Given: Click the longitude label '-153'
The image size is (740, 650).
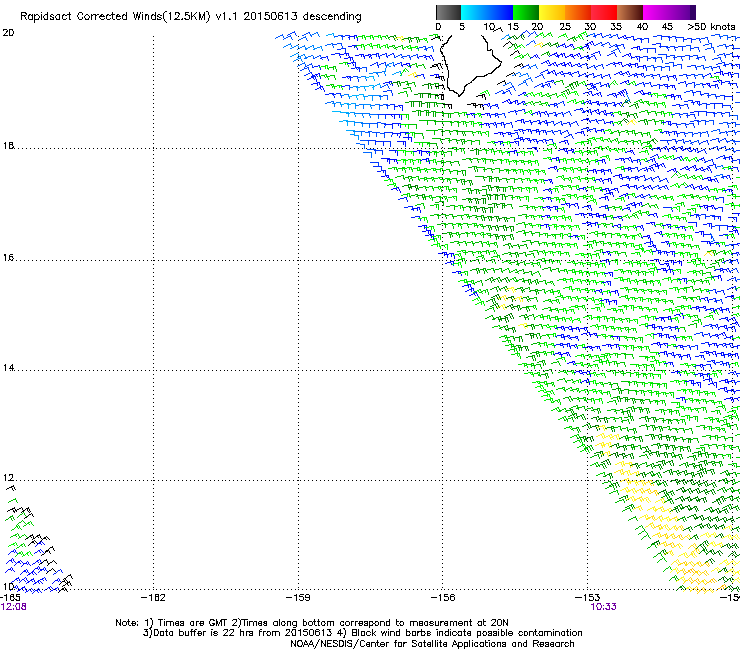Looking at the screenshot, I should coord(588,598).
